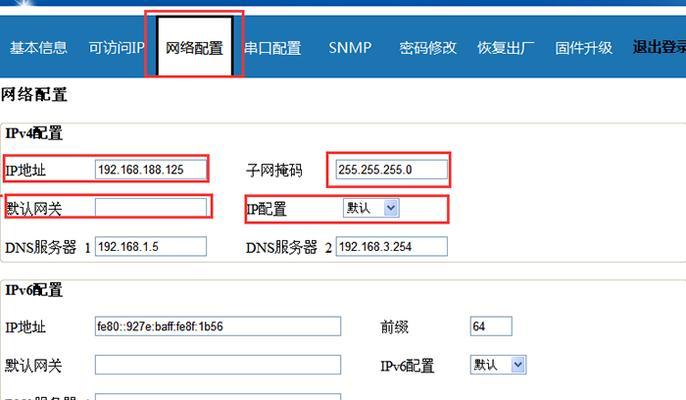Switch to the 固件升级 tab
This screenshot has height=400, width=686.
pos(584,47)
